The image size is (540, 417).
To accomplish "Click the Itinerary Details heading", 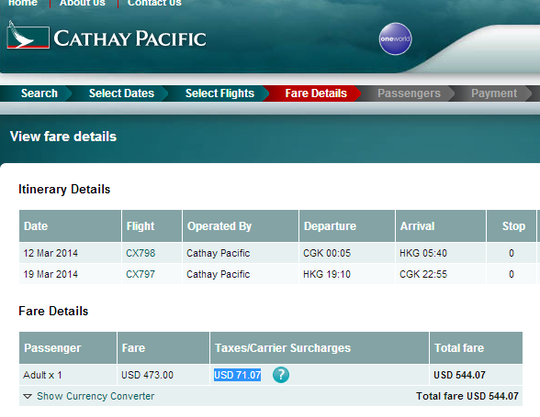I will point(64,189).
